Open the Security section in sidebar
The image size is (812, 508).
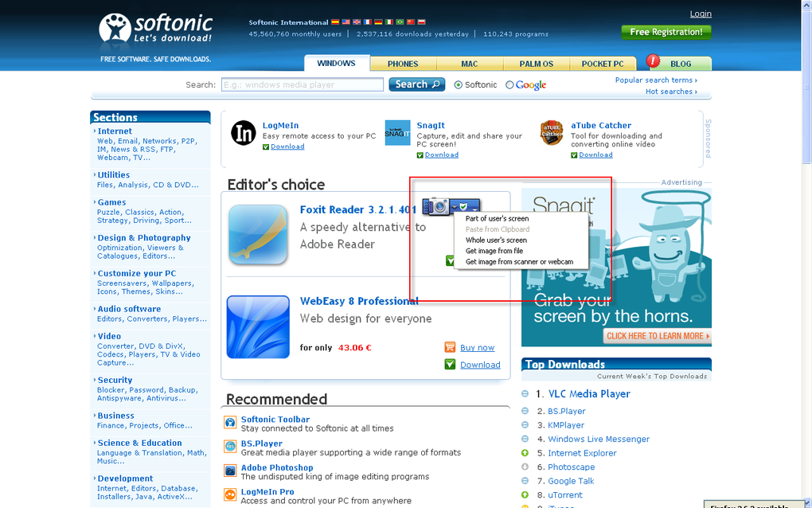pyautogui.click(x=115, y=380)
